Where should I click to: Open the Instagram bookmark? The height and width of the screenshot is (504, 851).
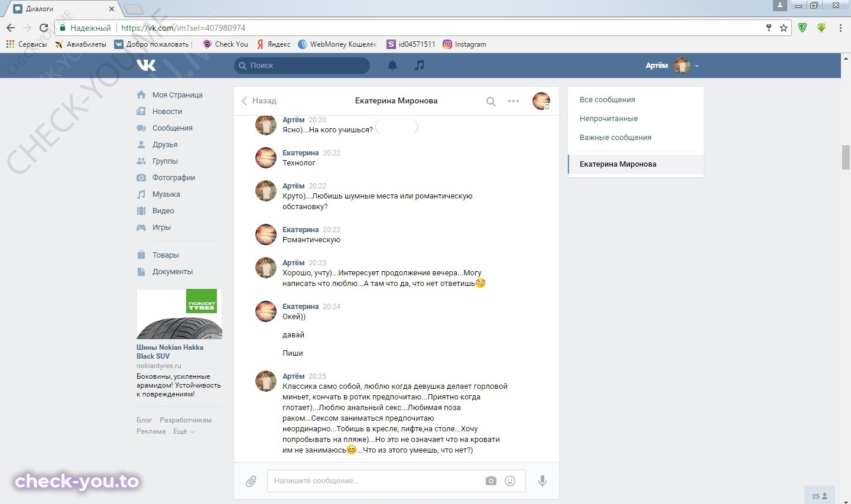pos(465,44)
